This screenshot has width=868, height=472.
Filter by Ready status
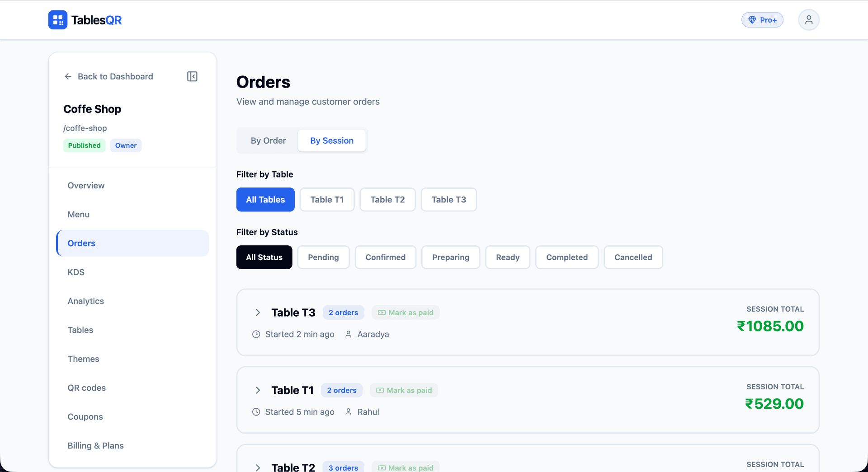tap(508, 257)
